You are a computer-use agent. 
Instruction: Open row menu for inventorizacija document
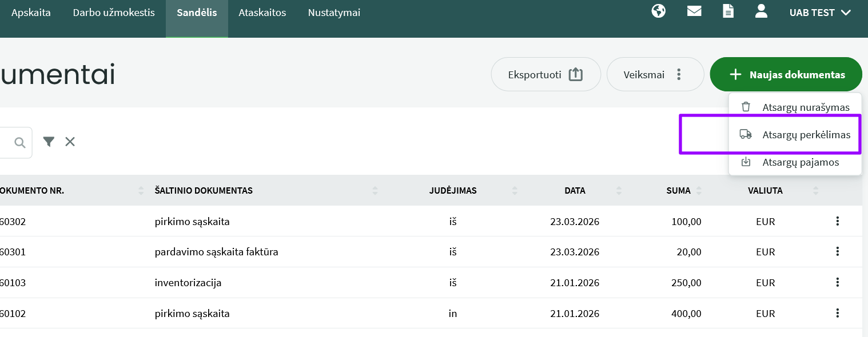click(837, 282)
